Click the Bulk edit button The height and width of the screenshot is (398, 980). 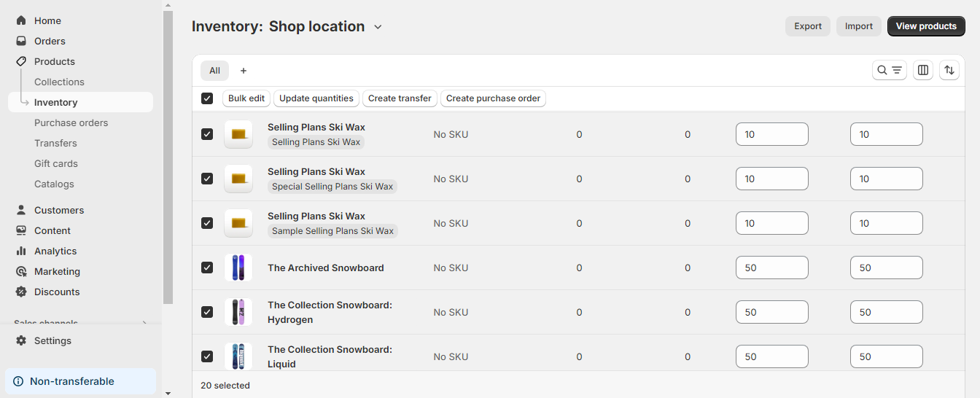[246, 98]
